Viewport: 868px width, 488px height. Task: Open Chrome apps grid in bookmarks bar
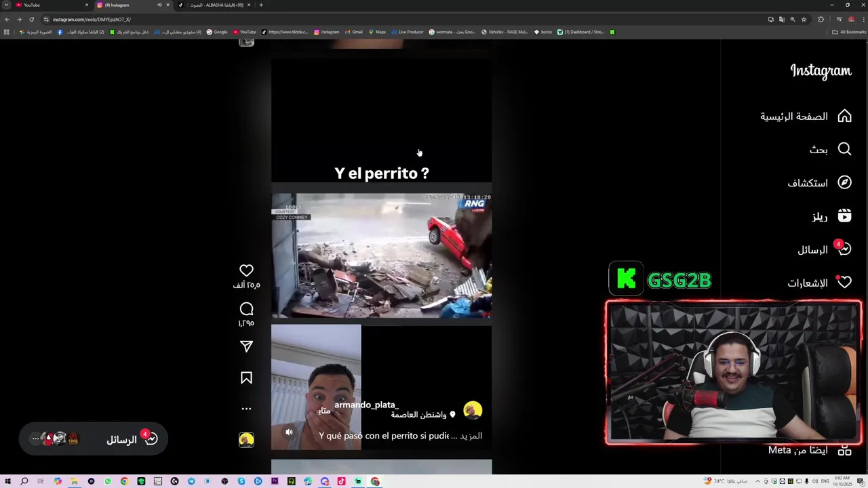(7, 32)
